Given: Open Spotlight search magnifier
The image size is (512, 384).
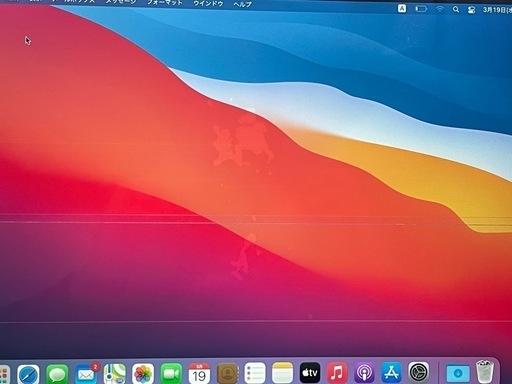Looking at the screenshot, I should pyautogui.click(x=456, y=9).
